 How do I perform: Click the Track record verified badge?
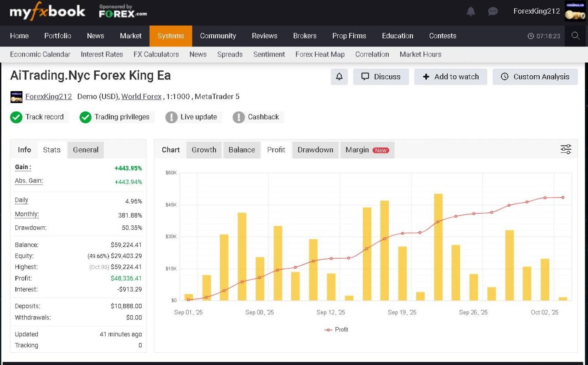(x=39, y=117)
